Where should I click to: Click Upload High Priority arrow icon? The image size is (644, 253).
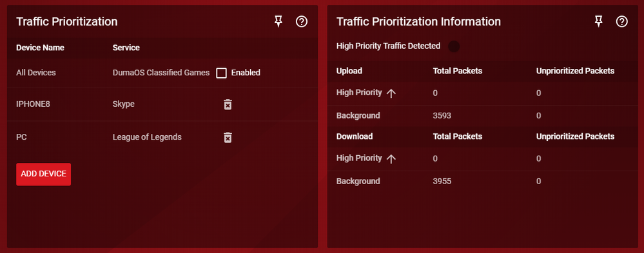pyautogui.click(x=391, y=93)
